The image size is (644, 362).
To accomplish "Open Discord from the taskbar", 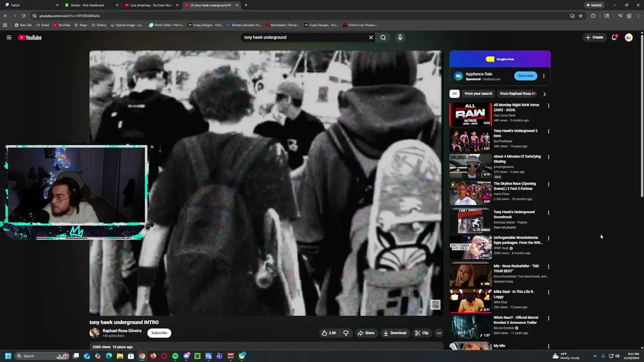I will [186, 356].
